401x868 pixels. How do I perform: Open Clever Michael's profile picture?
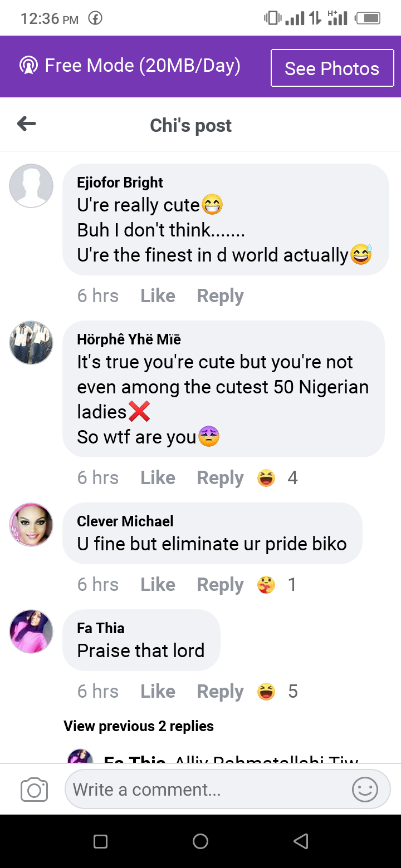point(31,525)
